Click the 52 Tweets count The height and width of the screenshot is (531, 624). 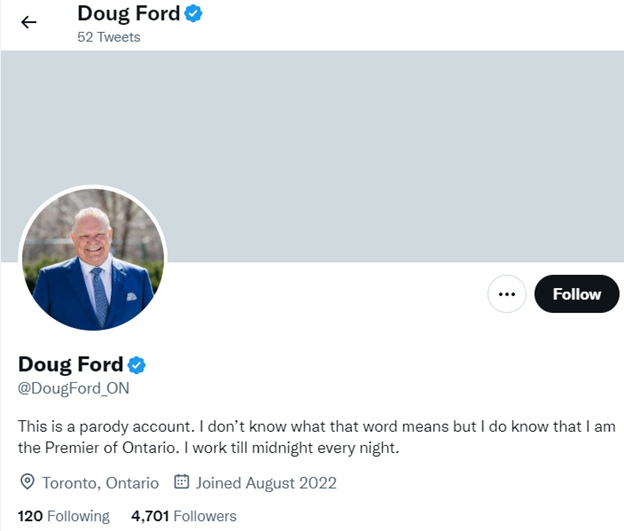(x=109, y=37)
